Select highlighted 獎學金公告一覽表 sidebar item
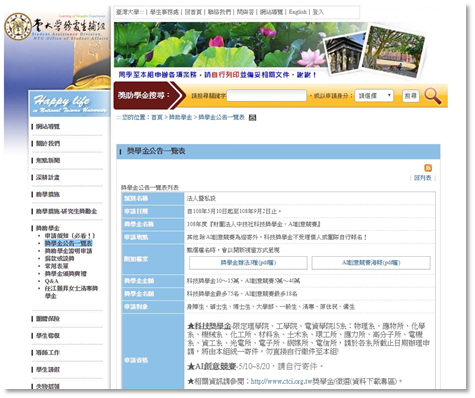This screenshot has width=475, height=398. (x=68, y=243)
